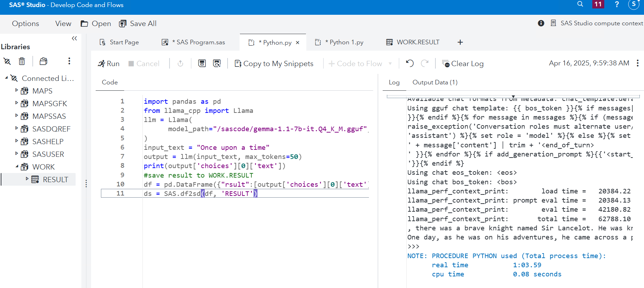Collapse the Libraries side panel

pos(74,38)
